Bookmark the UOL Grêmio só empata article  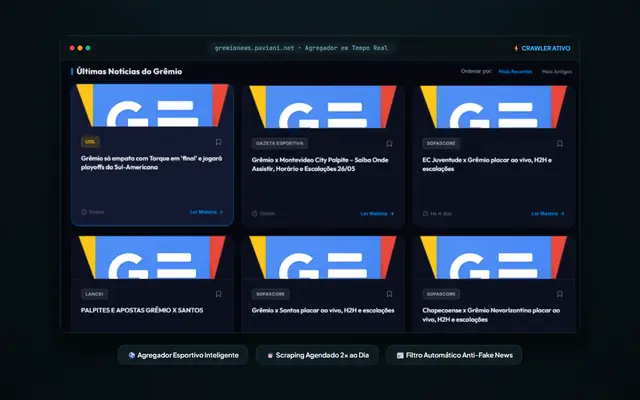point(218,142)
